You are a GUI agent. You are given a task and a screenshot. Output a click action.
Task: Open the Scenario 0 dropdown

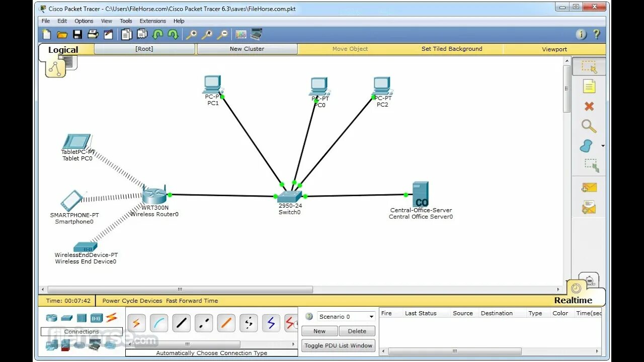pyautogui.click(x=347, y=317)
